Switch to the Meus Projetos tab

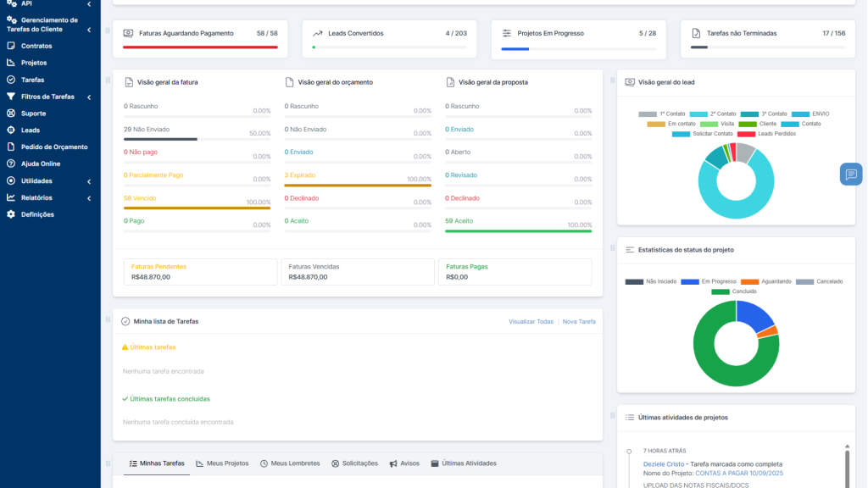pyautogui.click(x=222, y=463)
